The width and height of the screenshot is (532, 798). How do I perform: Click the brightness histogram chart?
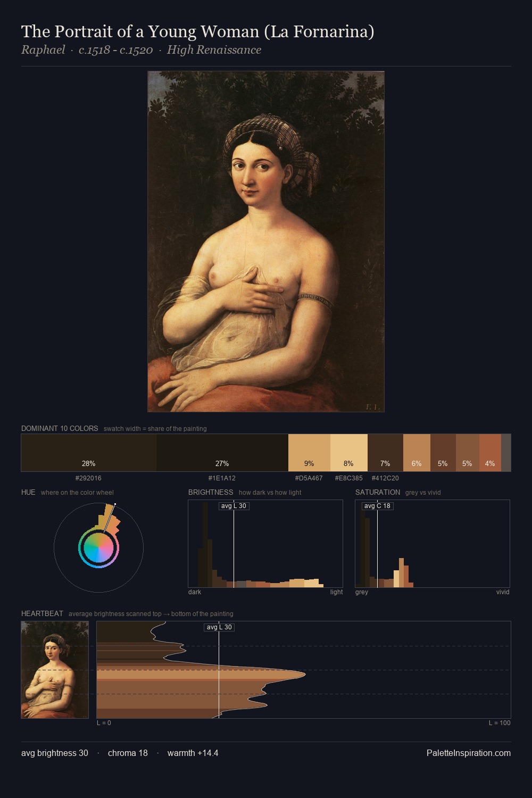[265, 544]
